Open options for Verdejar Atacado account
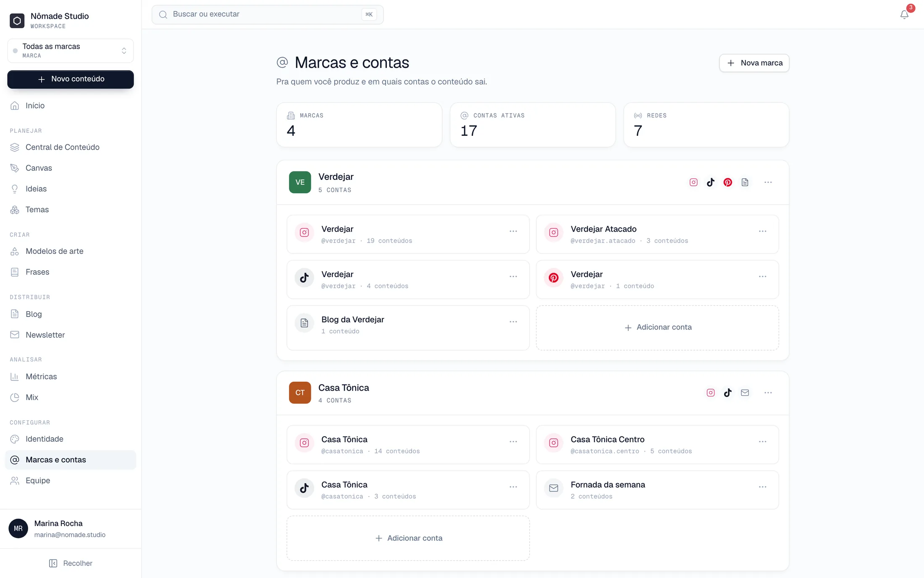The height and width of the screenshot is (578, 924). click(x=763, y=231)
